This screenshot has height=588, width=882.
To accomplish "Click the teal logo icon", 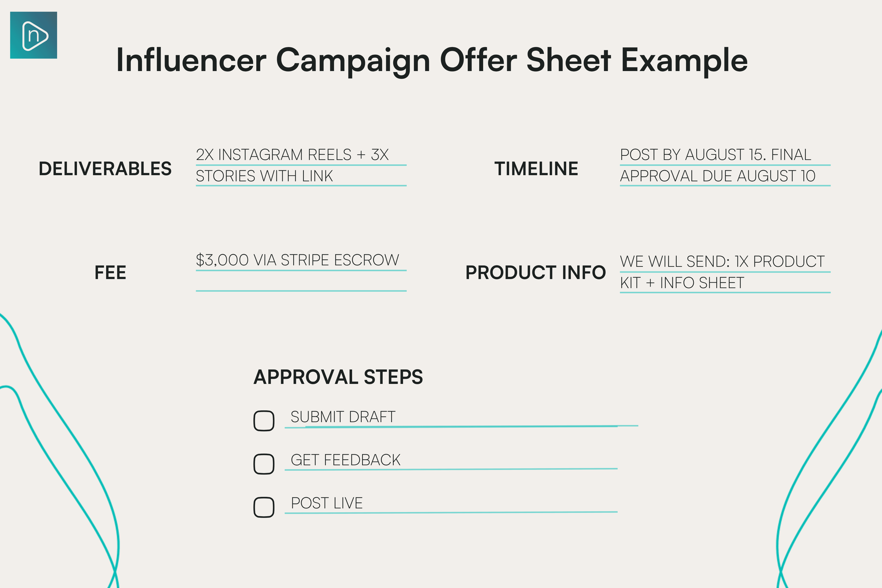I will tap(33, 35).
